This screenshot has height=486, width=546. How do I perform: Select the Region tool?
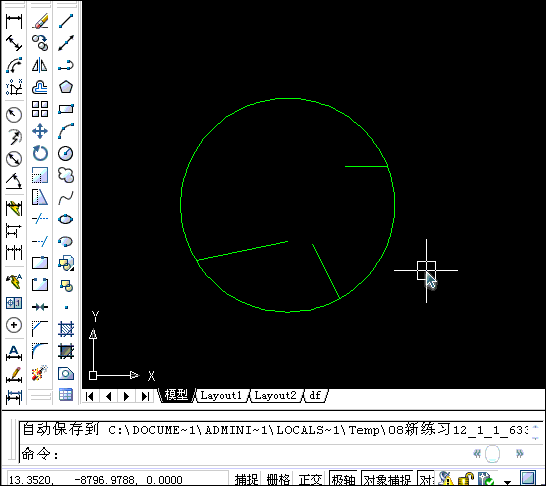click(x=65, y=373)
